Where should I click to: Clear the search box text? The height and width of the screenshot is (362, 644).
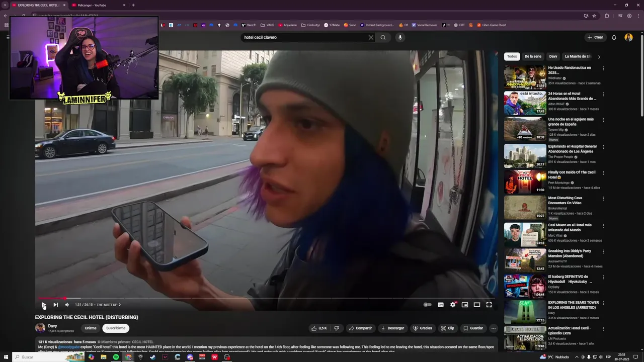coord(371,37)
